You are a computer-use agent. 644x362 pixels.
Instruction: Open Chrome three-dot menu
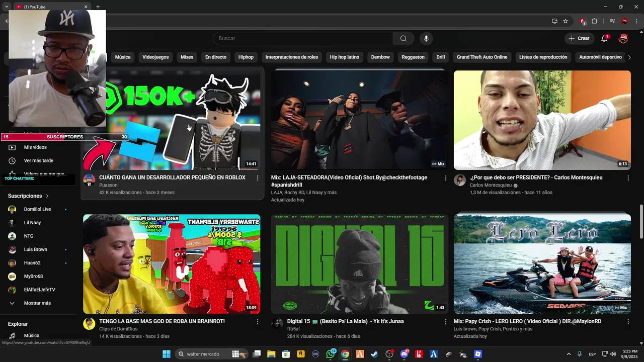click(x=636, y=21)
